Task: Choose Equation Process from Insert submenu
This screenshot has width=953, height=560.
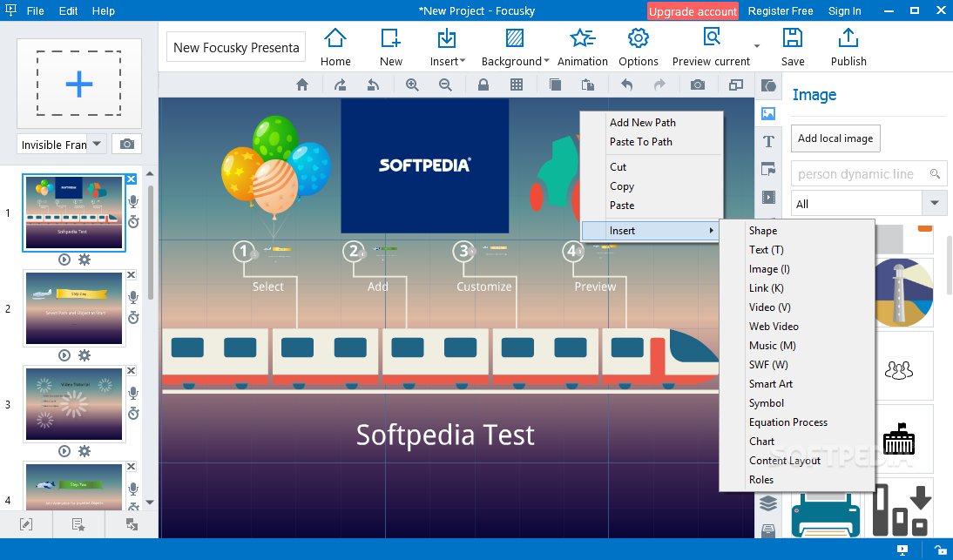Action: (x=797, y=422)
